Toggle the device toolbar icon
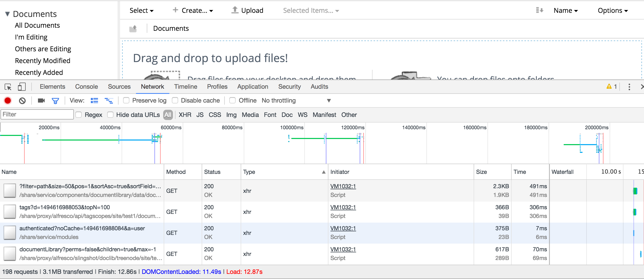Image resolution: width=644 pixels, height=279 pixels. [22, 87]
